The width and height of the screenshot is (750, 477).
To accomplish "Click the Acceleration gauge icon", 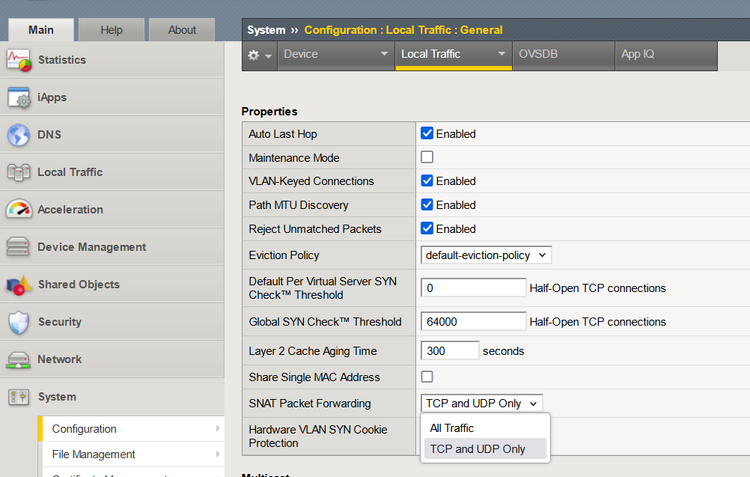I will 19,210.
